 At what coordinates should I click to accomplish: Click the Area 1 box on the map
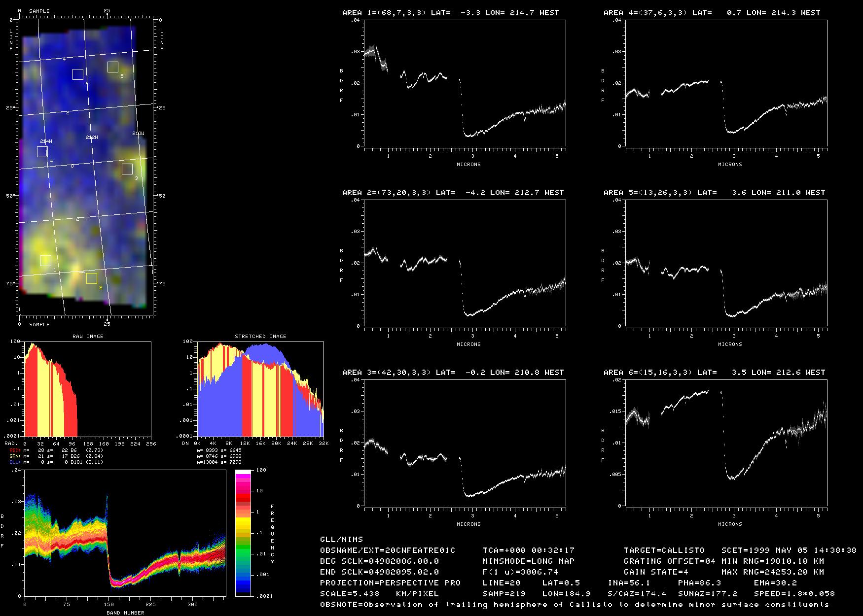tap(46, 261)
